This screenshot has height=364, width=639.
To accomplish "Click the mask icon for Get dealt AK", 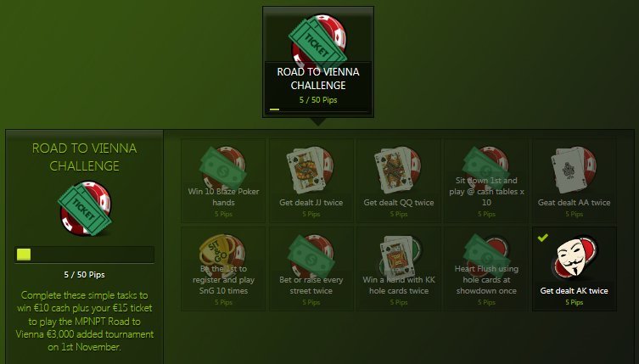I will (x=575, y=258).
